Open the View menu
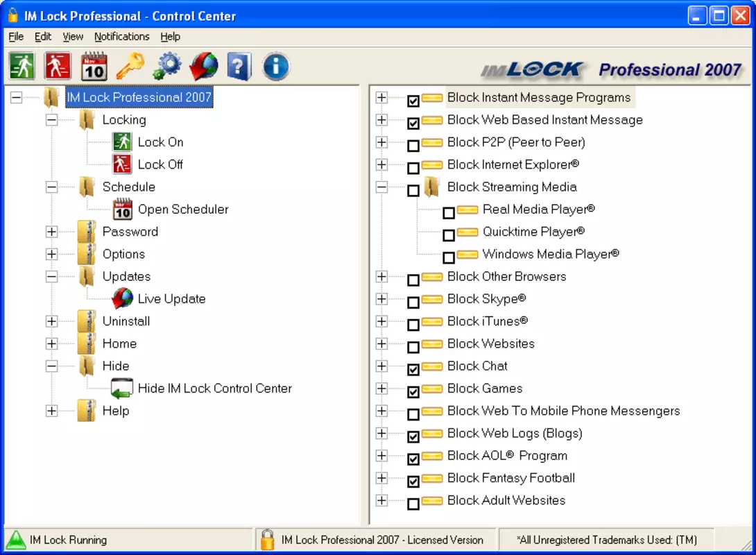Image resolution: width=756 pixels, height=555 pixels. pos(73,37)
